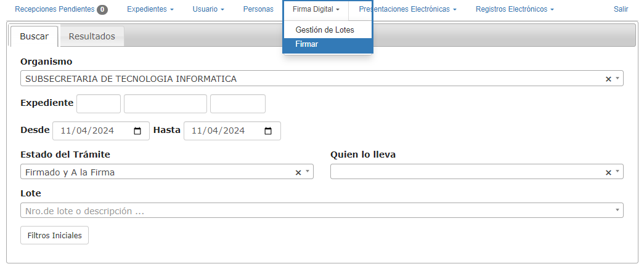Screen dimensions: 644x269
Task: Open the Personas link
Action: point(258,10)
